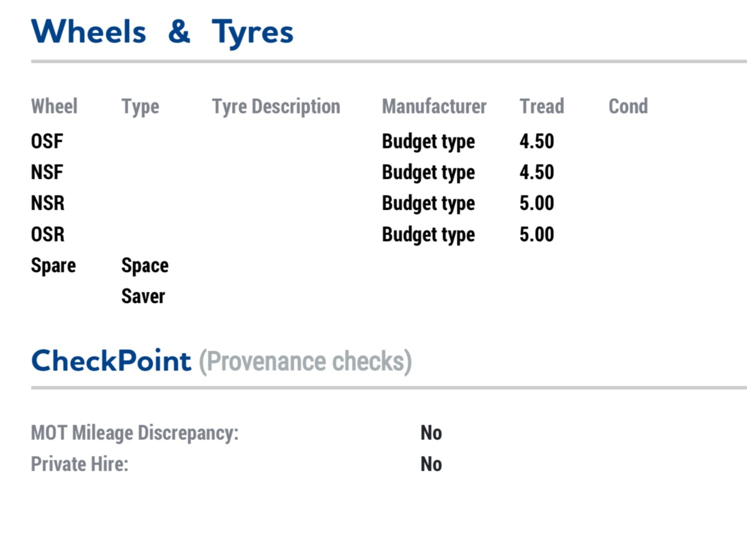Click the Manufacturer column header
The width and height of the screenshot is (747, 560).
434,106
